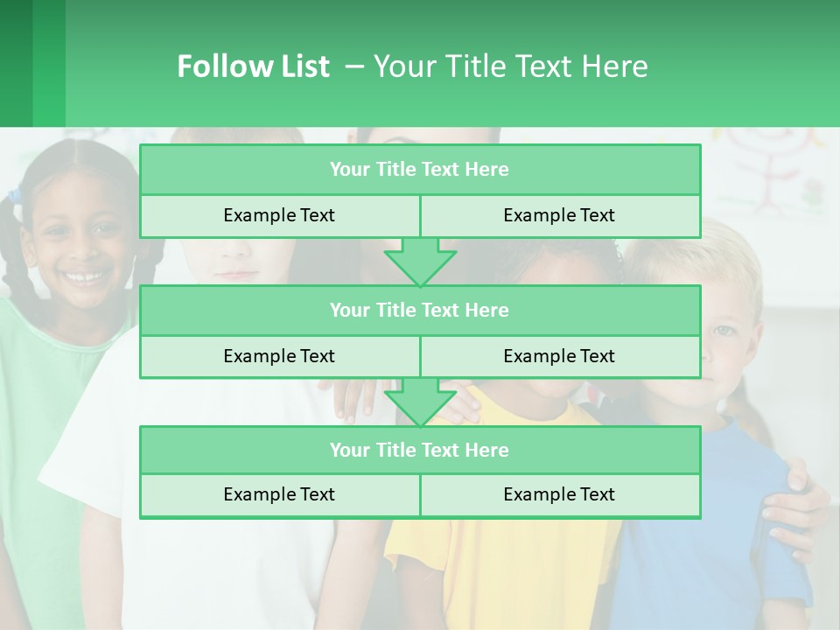Screen dimensions: 840x630
Task: Click the slide title "Follow List" text
Action: (x=253, y=66)
